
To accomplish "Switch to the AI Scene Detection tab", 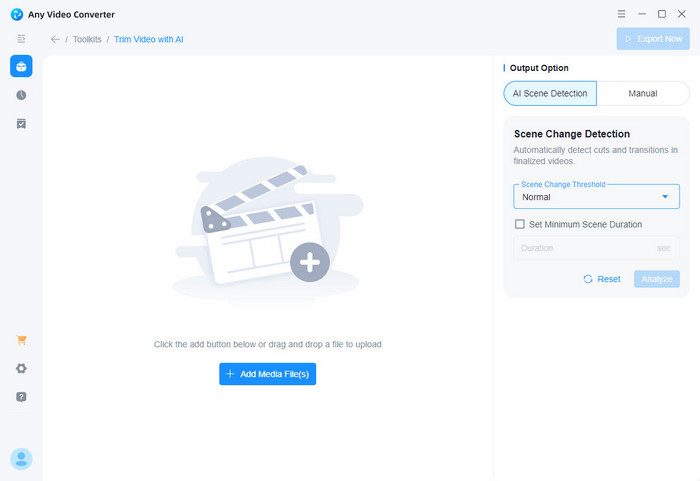I will [x=550, y=93].
